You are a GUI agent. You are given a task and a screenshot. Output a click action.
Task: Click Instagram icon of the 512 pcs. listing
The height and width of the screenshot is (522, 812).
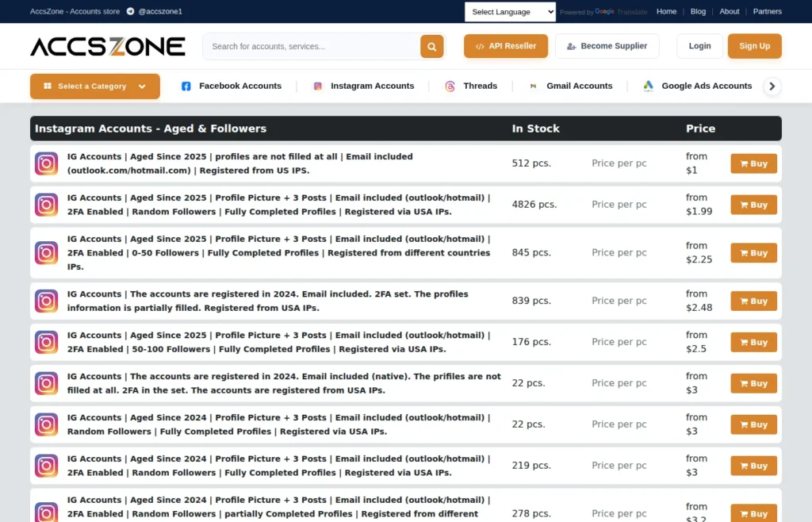(x=46, y=163)
